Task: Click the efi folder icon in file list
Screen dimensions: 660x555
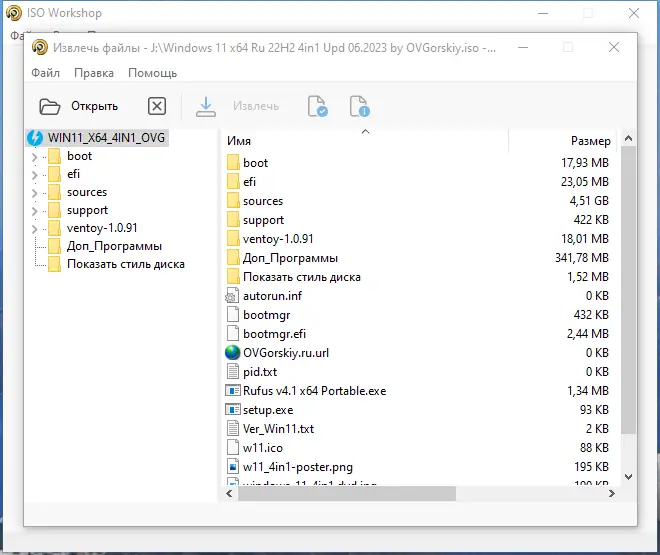Action: click(x=233, y=182)
